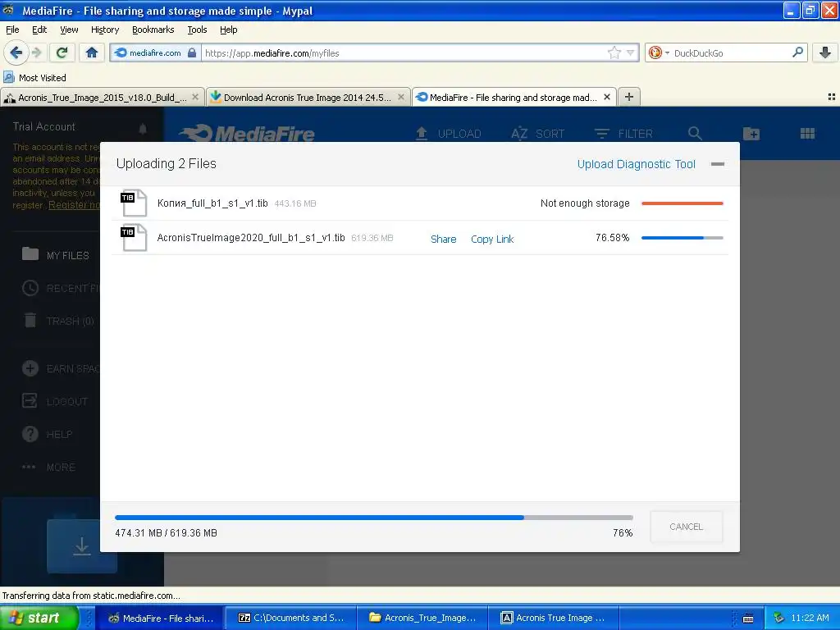Copy Link for AcronisTrueImage2020 file
Image resolution: width=840 pixels, height=630 pixels.
click(x=492, y=239)
